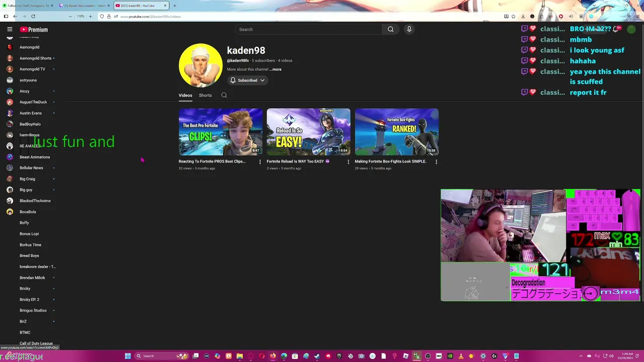Select the Videos tab

coord(185,95)
